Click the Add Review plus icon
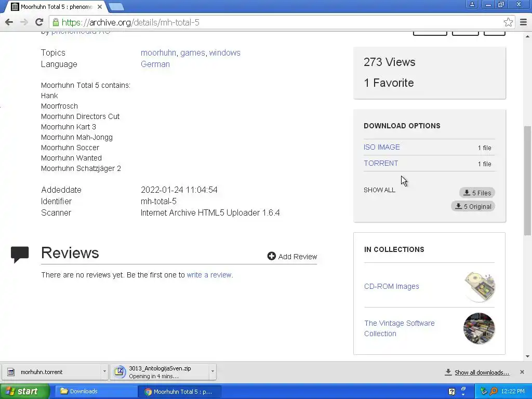The image size is (532, 399). click(271, 256)
